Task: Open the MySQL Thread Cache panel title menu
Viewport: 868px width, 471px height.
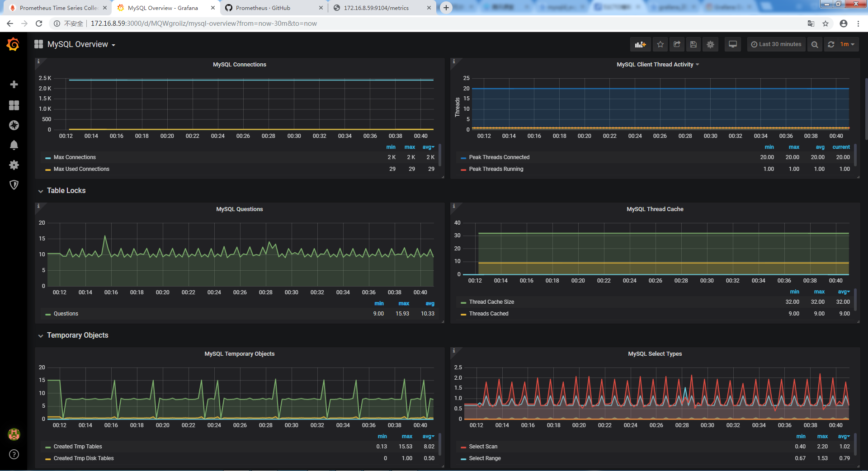Action: [655, 209]
